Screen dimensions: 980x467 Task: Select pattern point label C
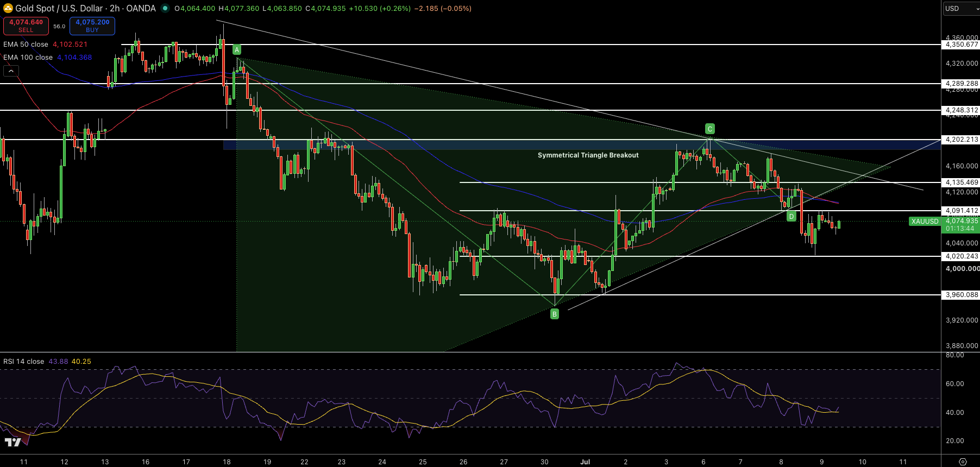709,129
